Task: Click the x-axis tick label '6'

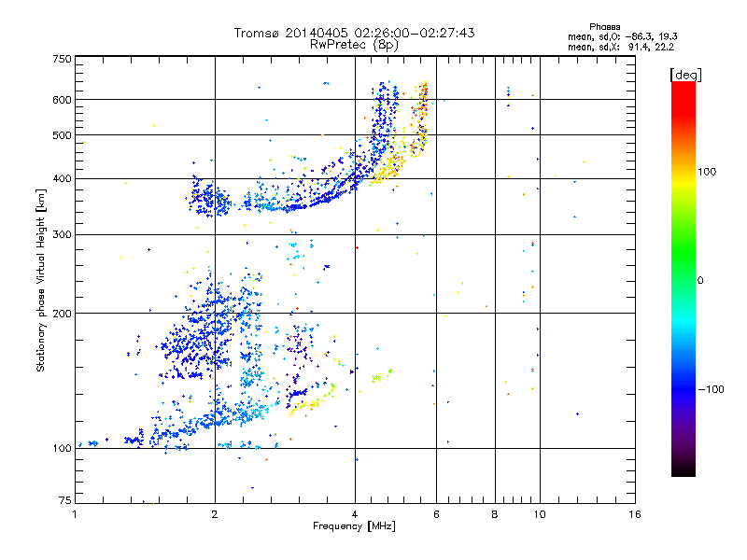Action: coord(436,514)
